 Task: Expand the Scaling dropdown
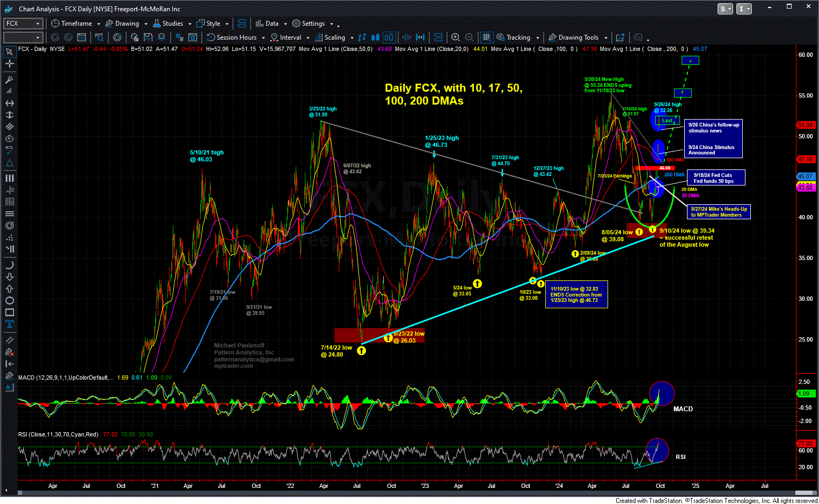point(352,38)
